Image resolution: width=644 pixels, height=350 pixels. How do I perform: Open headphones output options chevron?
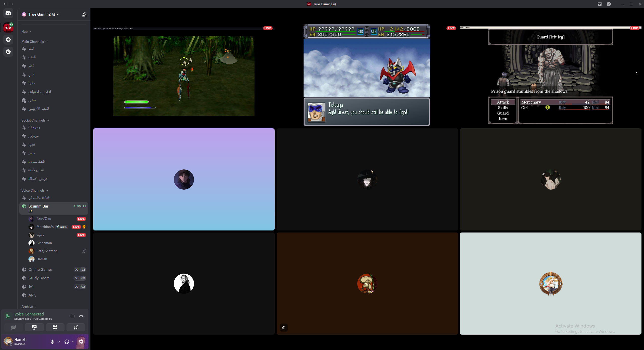(73, 342)
